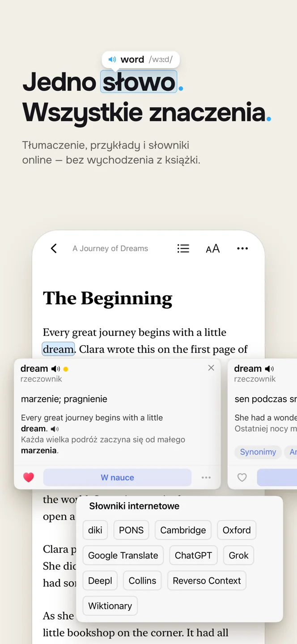Viewport: 297px width, 644px height.
Task: Tap the Słowniki internetowe heading
Action: click(x=134, y=506)
